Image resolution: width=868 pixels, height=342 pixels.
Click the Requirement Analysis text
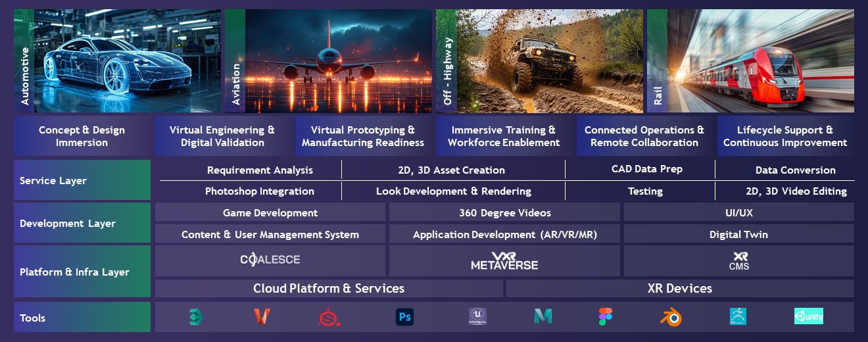pos(260,170)
